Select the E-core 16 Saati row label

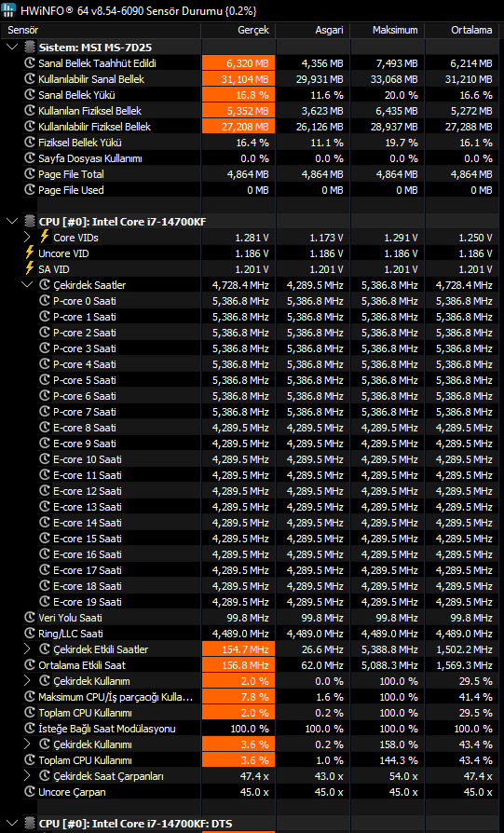pos(88,554)
